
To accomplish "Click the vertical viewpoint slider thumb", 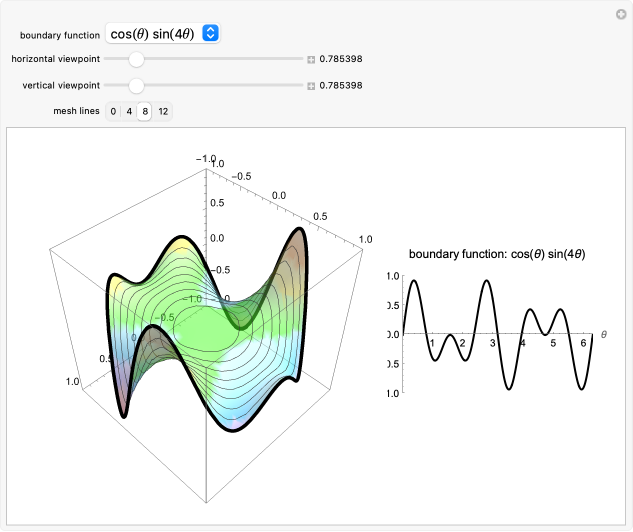I will (x=137, y=86).
